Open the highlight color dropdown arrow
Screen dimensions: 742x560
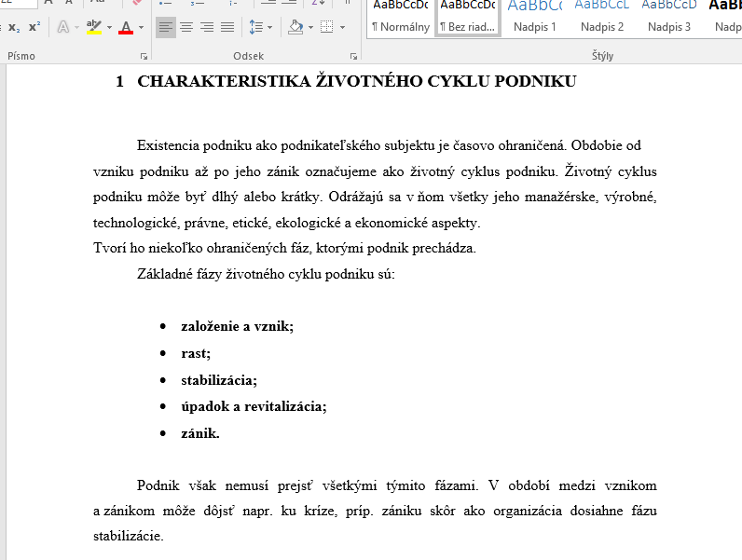pyautogui.click(x=109, y=27)
